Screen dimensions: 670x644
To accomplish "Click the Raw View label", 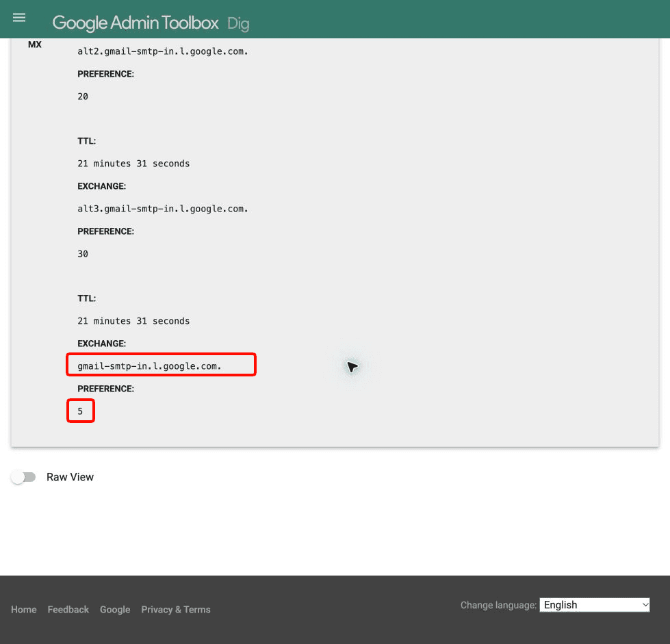I will [x=70, y=477].
